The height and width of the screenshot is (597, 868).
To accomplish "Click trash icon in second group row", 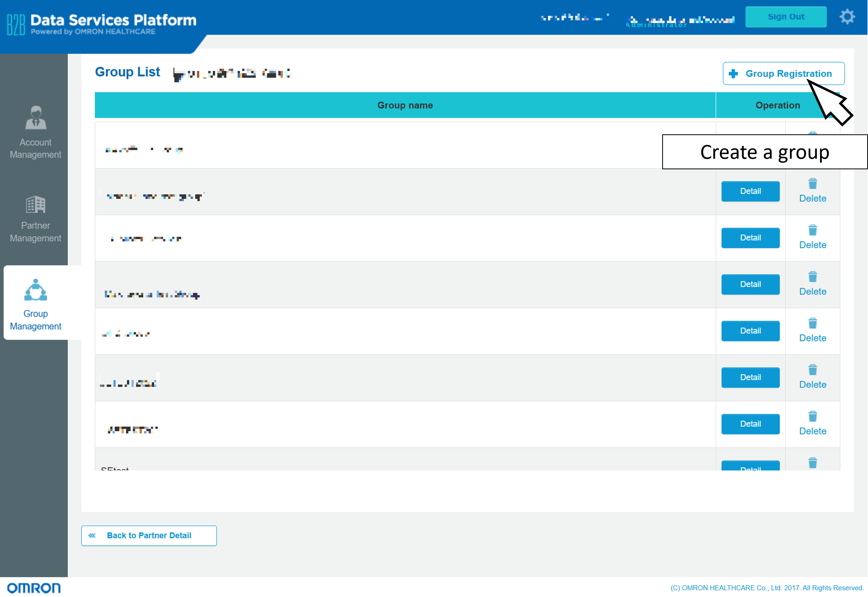I will pos(812,184).
